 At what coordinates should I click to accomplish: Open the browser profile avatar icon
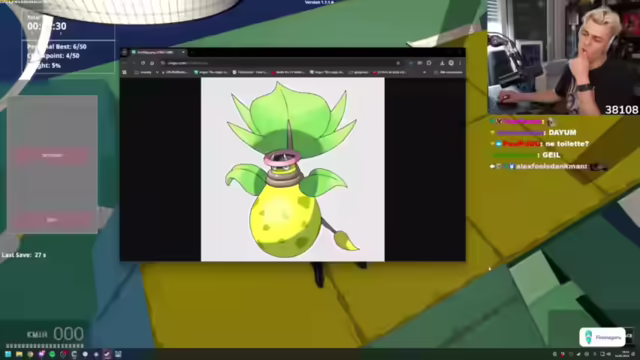(451, 63)
